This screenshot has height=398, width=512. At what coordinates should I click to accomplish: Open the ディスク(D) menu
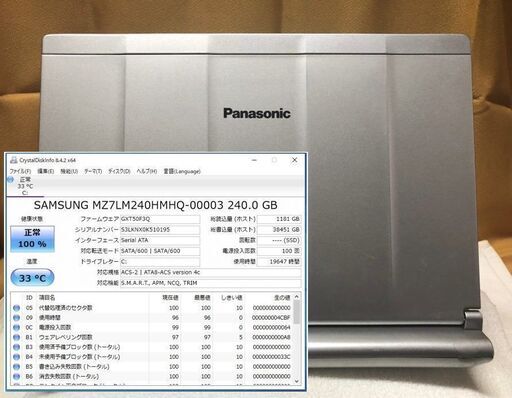tap(119, 171)
